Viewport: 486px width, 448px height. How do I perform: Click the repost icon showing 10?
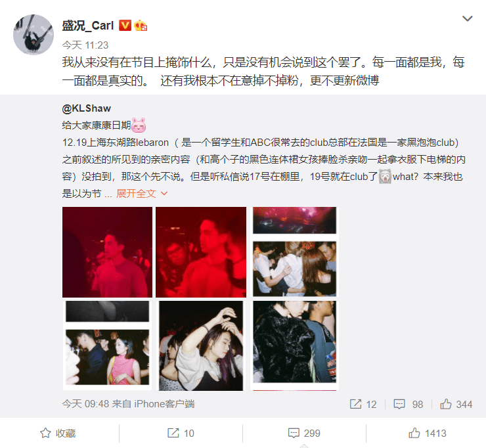coord(173,433)
